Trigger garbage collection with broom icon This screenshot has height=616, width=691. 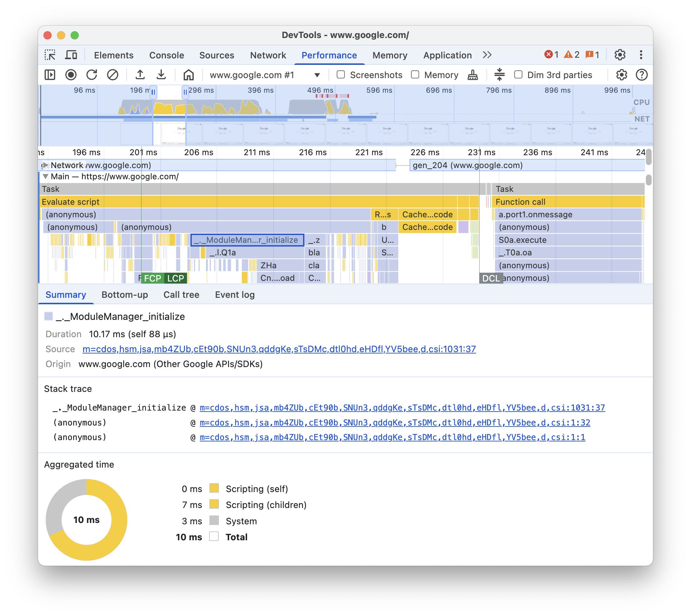(472, 75)
